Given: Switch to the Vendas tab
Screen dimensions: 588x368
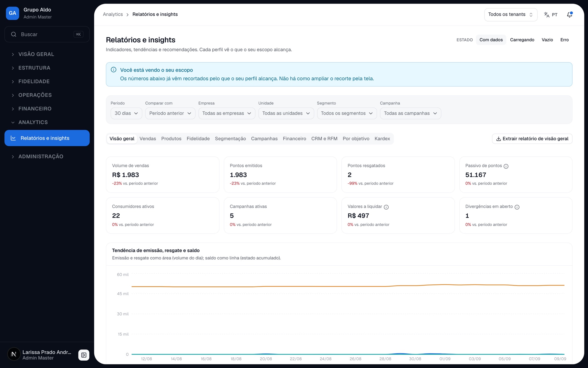Looking at the screenshot, I should coord(148,139).
